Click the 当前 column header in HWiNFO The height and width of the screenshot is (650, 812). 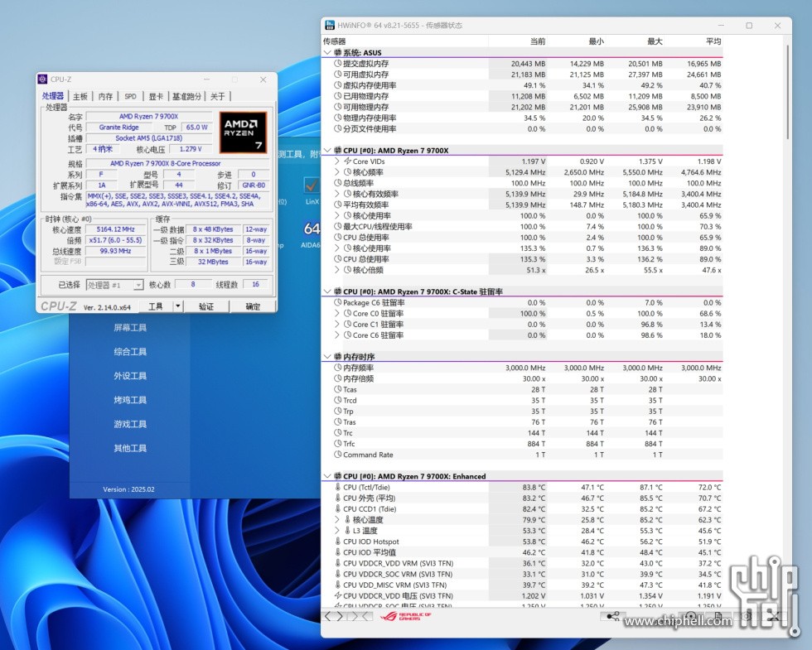[x=538, y=41]
